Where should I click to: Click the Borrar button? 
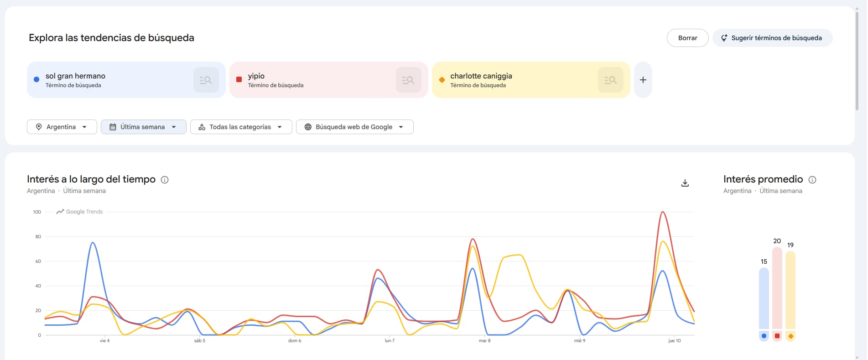pos(687,38)
